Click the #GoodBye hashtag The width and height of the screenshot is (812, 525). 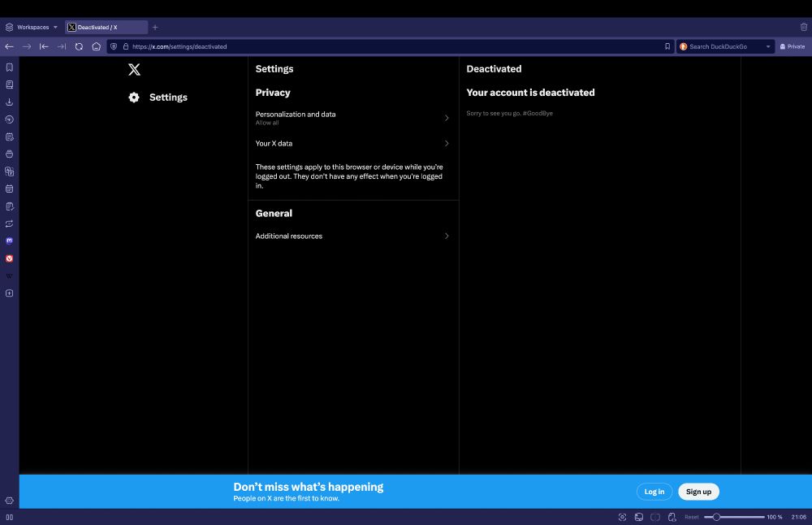coord(538,114)
